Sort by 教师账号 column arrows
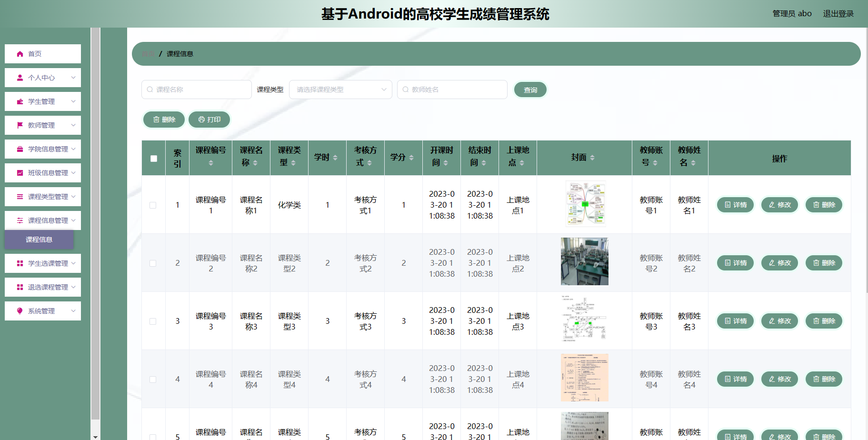The height and width of the screenshot is (440, 868). (x=655, y=163)
